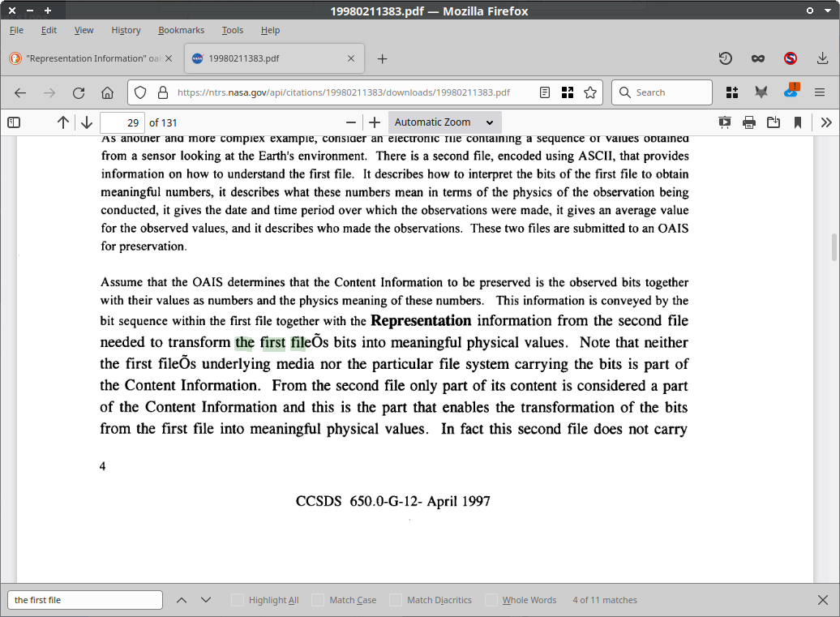Go to previous PDF page
The image size is (840, 617).
62,122
